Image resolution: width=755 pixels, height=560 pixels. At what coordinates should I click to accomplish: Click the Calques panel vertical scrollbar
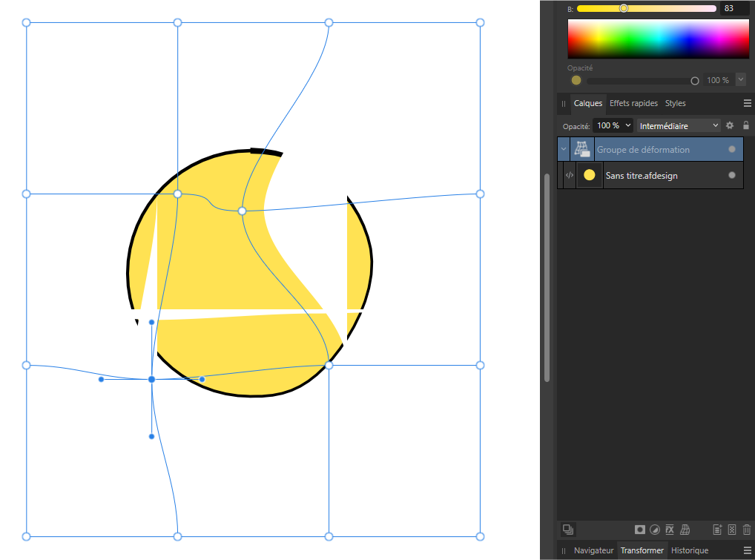[x=547, y=277]
